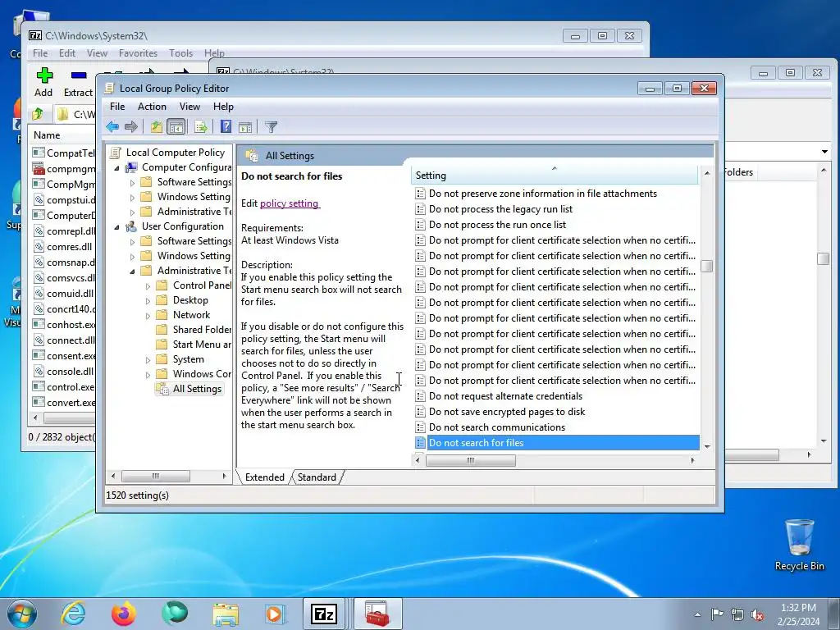The width and height of the screenshot is (840, 630).
Task: Click the Name column header in 7-Zip
Action: pos(62,135)
